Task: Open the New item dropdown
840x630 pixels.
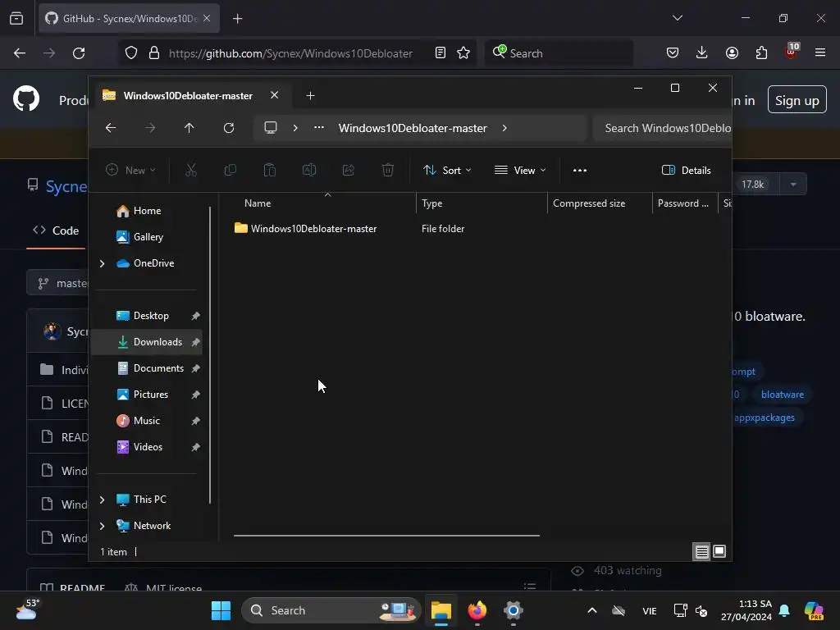Action: click(130, 171)
